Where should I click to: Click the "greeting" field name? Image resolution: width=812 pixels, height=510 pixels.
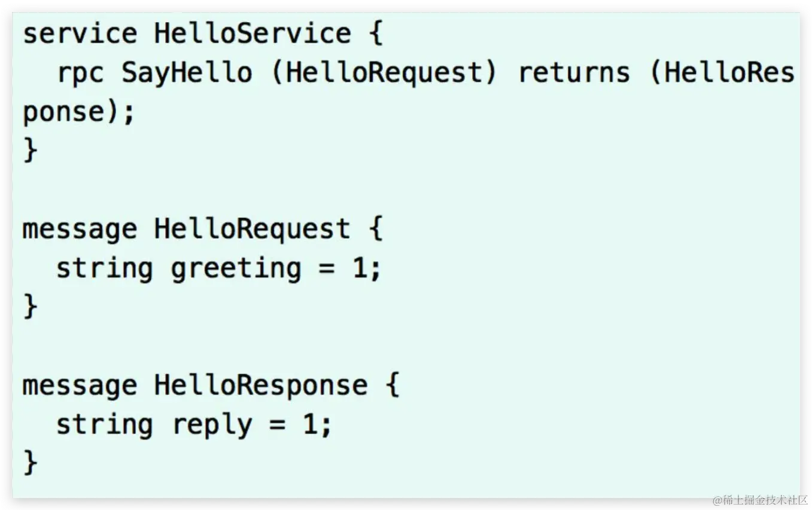pyautogui.click(x=236, y=268)
